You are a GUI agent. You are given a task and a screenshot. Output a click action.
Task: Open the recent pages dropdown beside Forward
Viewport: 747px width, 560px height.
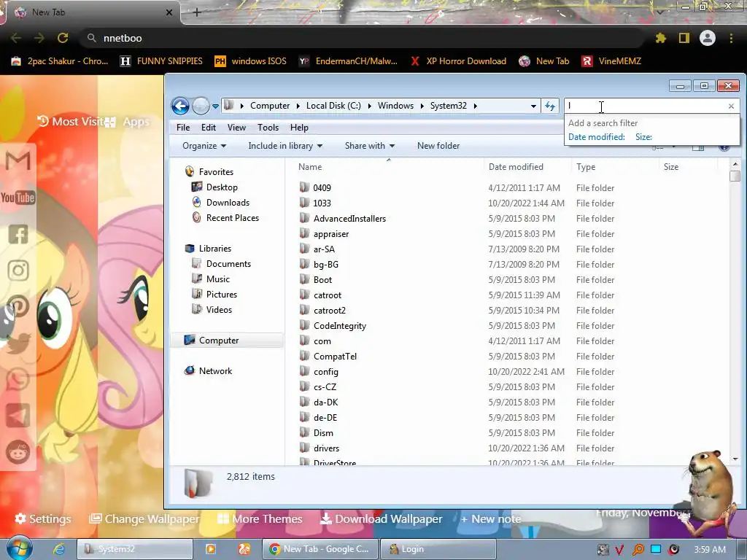(215, 106)
